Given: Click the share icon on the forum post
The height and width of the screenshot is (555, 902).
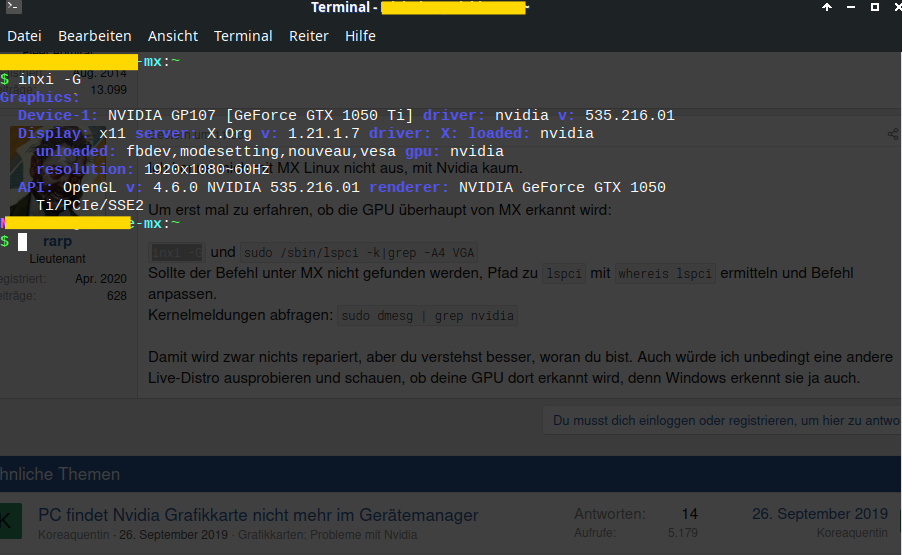Looking at the screenshot, I should pos(893,134).
